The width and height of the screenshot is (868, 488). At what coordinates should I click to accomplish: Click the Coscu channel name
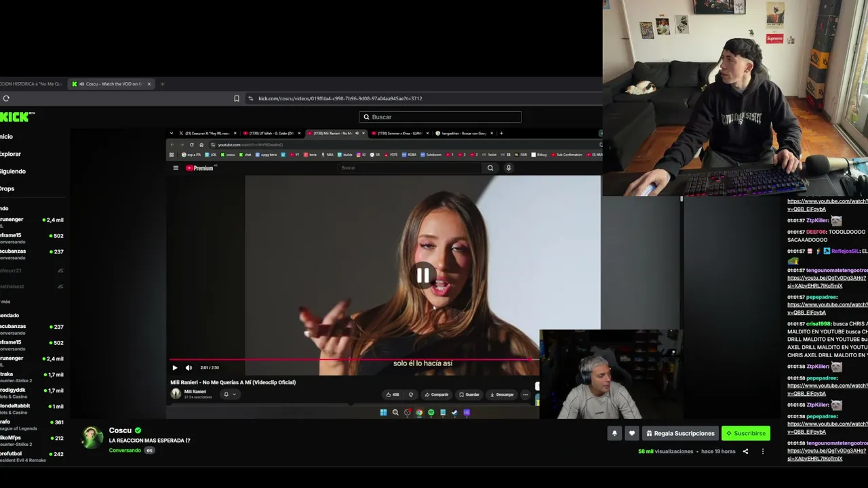coord(120,430)
